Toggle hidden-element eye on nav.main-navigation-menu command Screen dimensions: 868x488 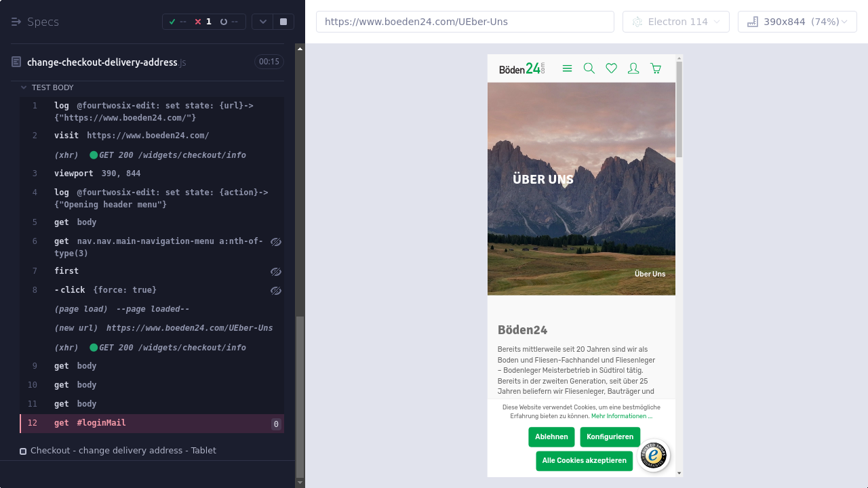coord(275,242)
